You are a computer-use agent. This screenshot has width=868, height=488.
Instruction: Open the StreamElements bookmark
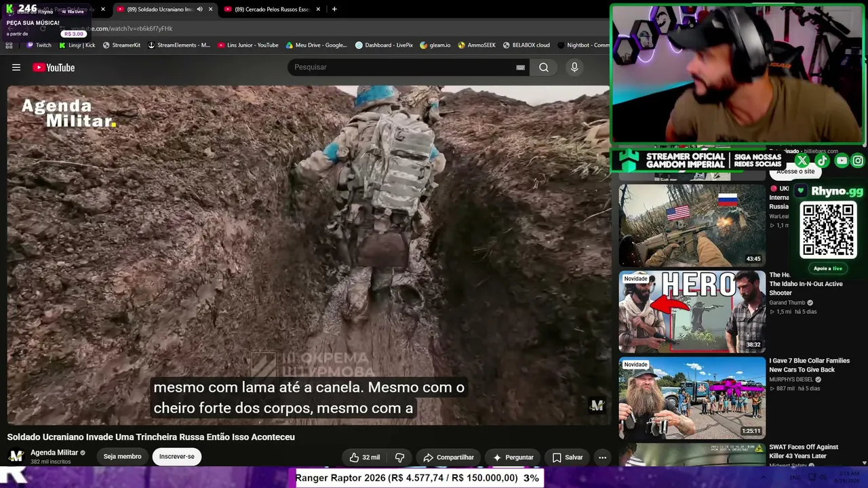[179, 45]
